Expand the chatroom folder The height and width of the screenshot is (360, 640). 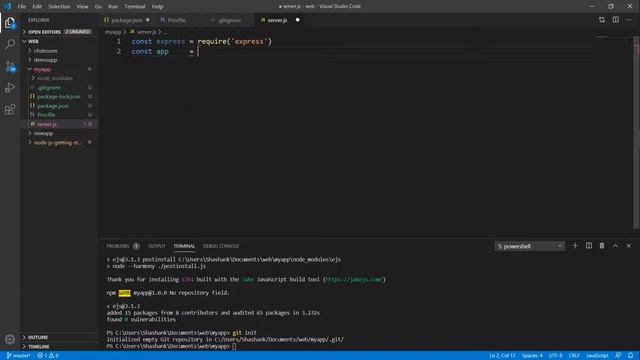[x=59, y=51]
